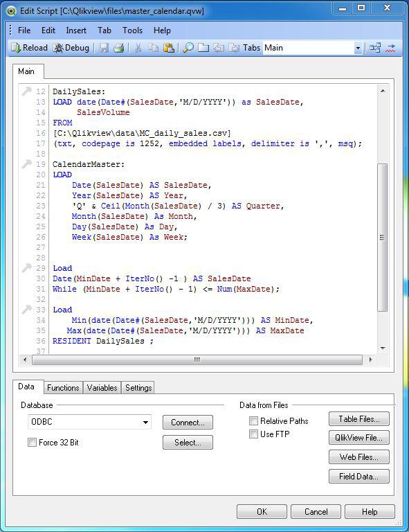Click the horizontal scroll right arrow

371,360
